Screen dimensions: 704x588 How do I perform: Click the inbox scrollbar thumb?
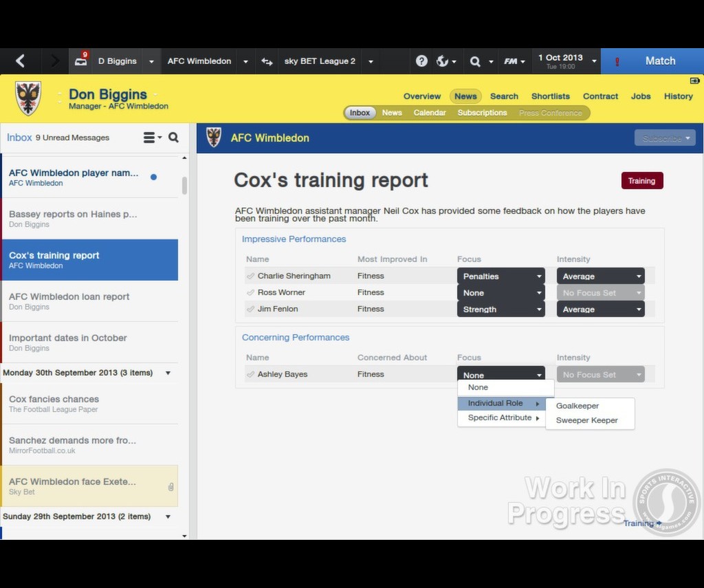(x=184, y=186)
